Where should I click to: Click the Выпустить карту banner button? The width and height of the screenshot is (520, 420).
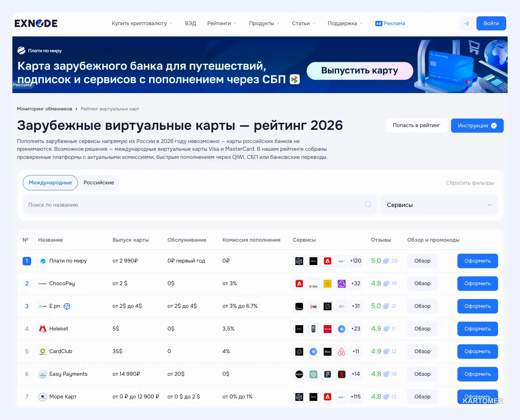[x=360, y=71]
